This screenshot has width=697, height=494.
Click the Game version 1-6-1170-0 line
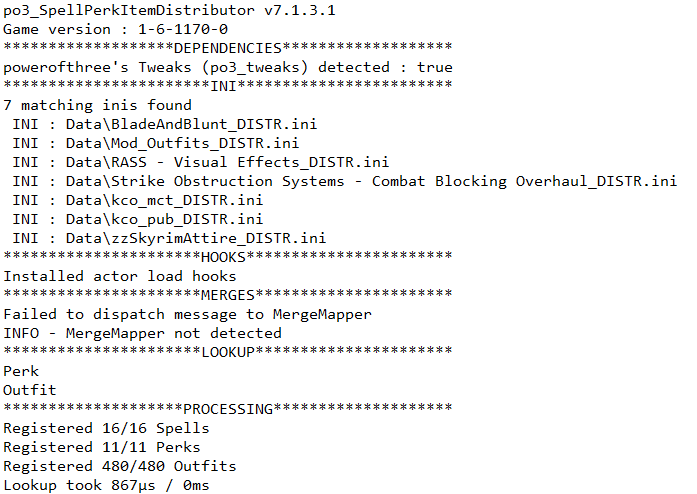tap(116, 29)
